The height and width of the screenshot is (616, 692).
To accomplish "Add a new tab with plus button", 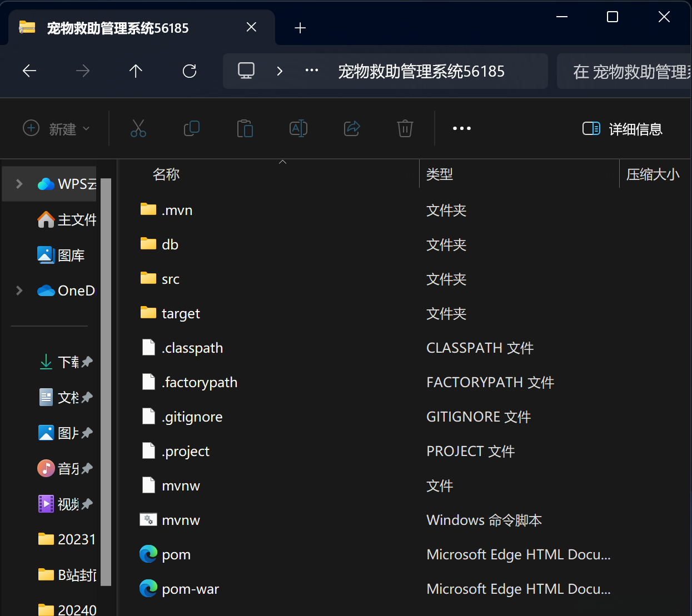I will tap(300, 28).
